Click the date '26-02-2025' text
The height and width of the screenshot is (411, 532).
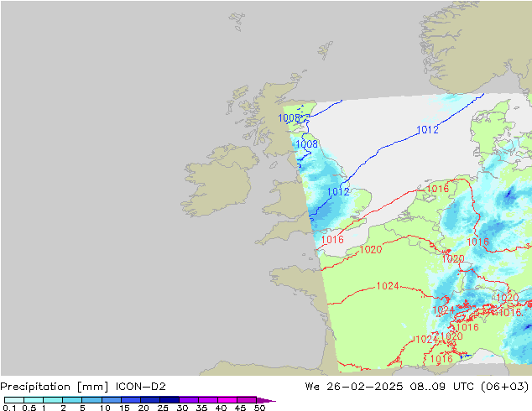[365, 387]
